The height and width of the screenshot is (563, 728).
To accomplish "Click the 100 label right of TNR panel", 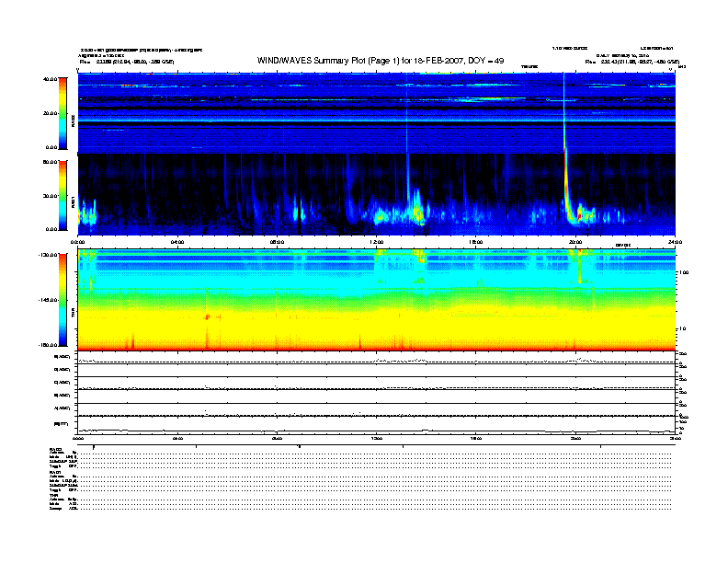I will 684,272.
